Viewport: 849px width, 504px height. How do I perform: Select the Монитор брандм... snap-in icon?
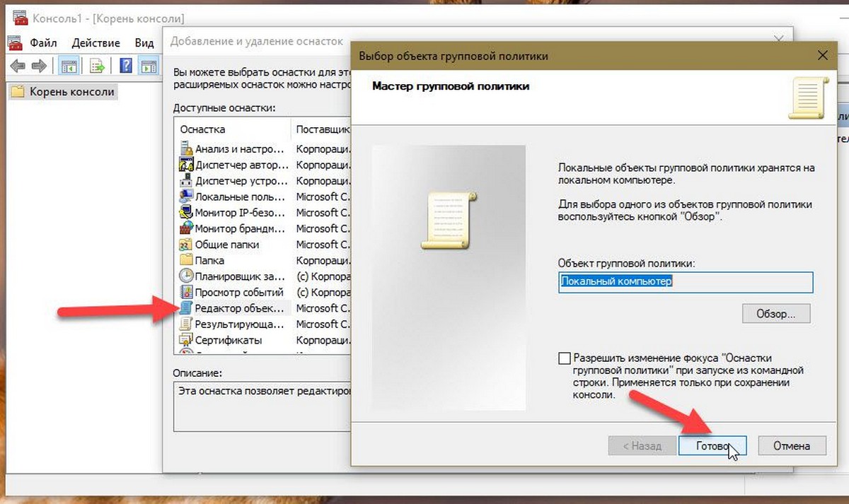coord(186,228)
